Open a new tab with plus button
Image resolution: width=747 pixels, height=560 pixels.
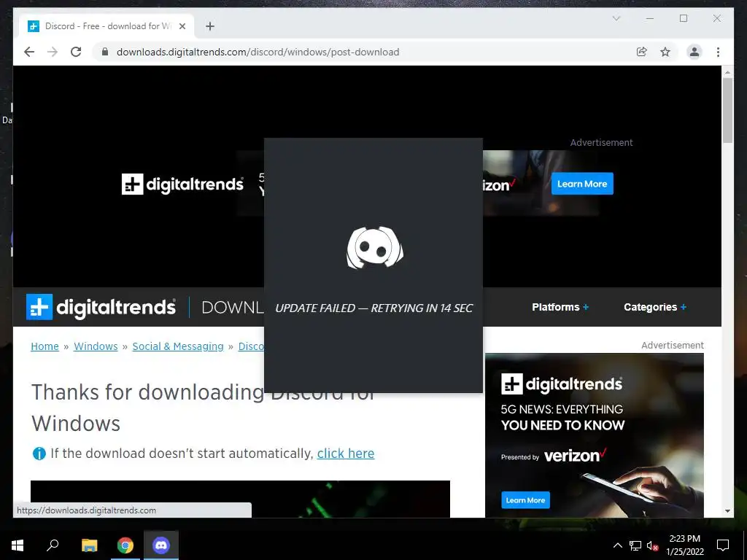click(x=210, y=26)
